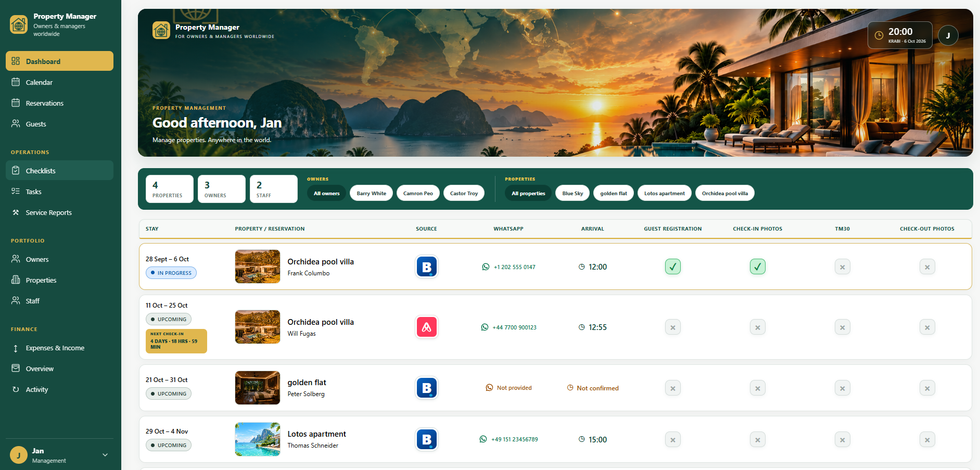Click the Properties building icon
This screenshot has height=470, width=980.
[16, 280]
